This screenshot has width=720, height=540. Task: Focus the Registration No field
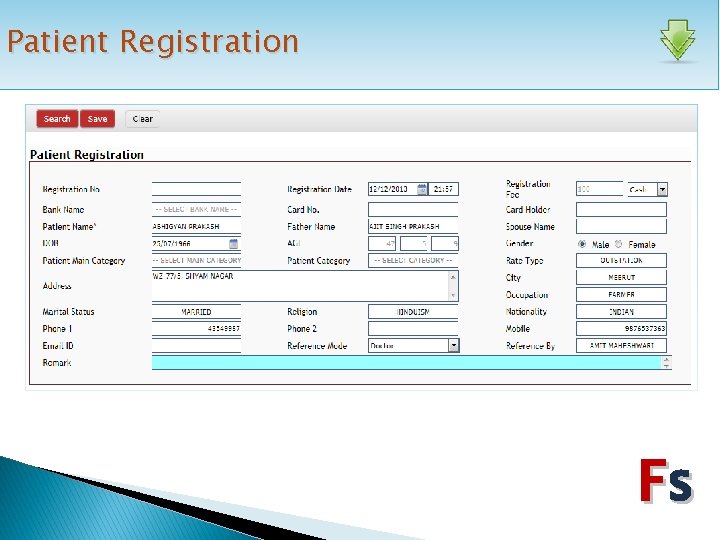(196, 189)
